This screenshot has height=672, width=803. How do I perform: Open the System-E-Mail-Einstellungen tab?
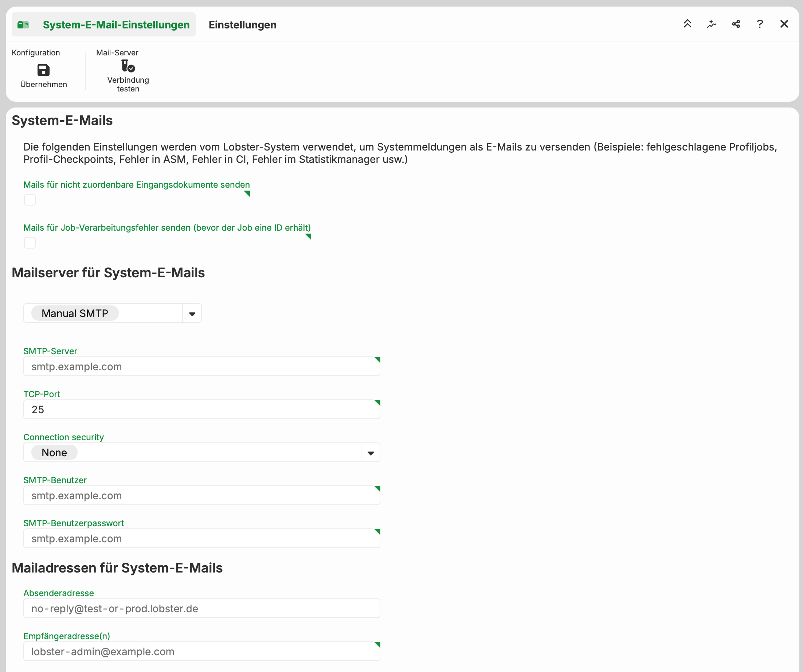(x=103, y=24)
